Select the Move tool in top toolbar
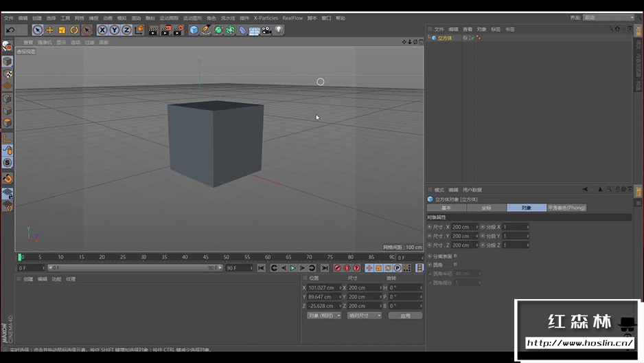 pyautogui.click(x=49, y=30)
